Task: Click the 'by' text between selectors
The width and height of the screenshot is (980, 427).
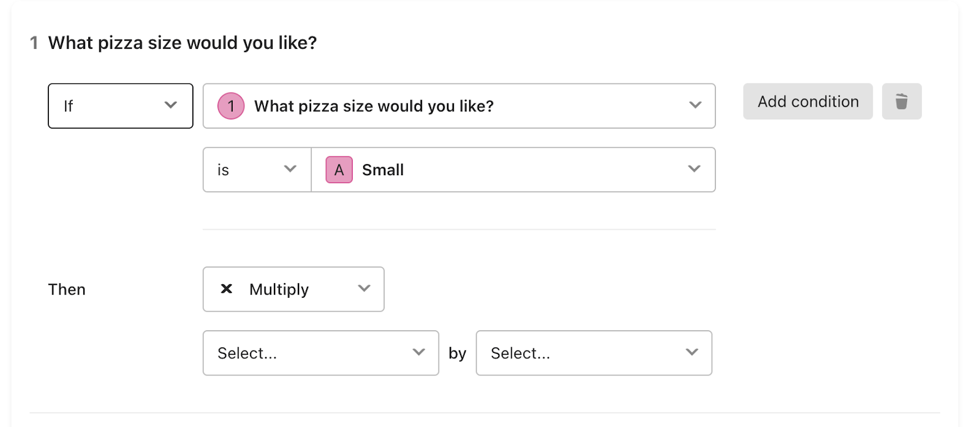Action: click(458, 353)
